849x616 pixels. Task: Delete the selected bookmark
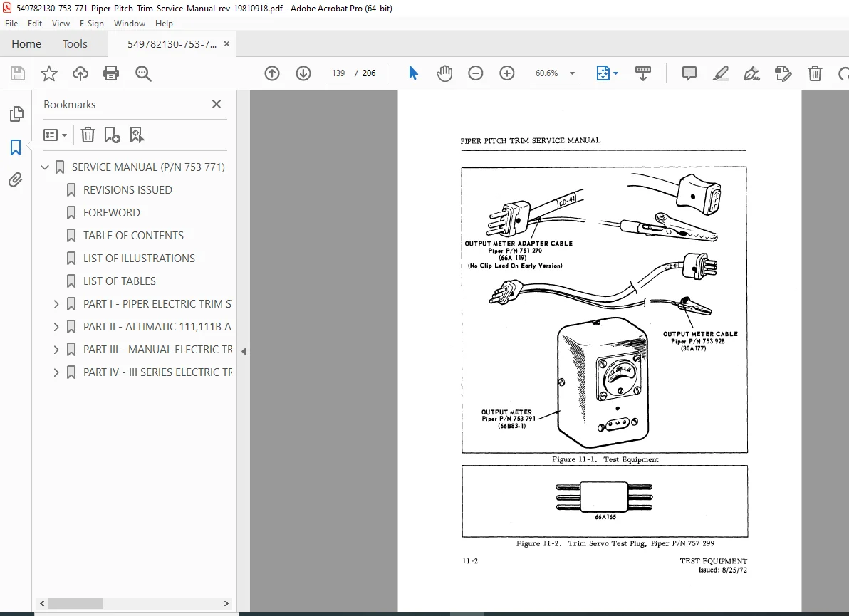pyautogui.click(x=88, y=135)
